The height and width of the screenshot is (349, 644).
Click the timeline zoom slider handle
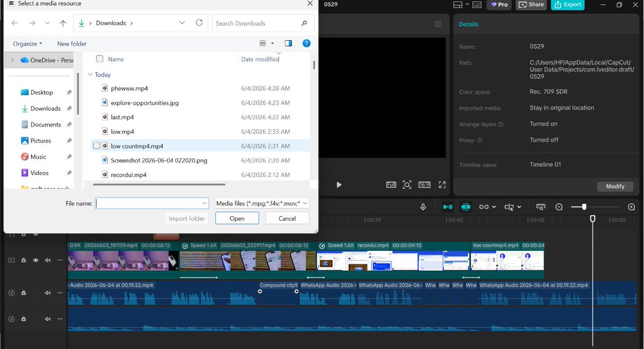[x=584, y=207]
